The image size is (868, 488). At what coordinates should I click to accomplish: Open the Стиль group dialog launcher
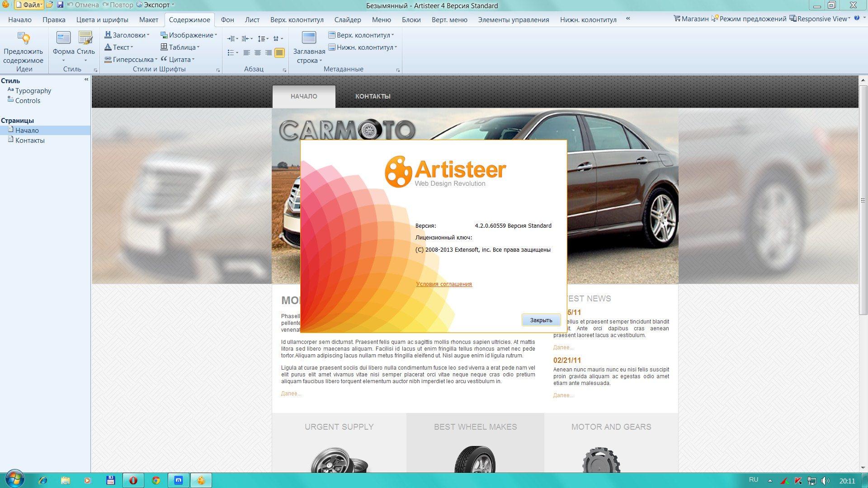[95, 70]
